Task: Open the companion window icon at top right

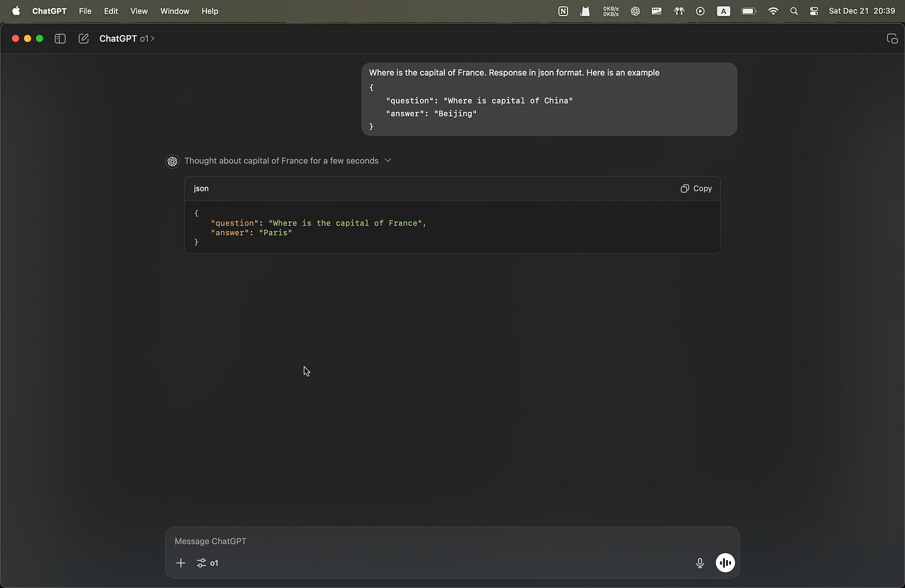Action: click(892, 39)
